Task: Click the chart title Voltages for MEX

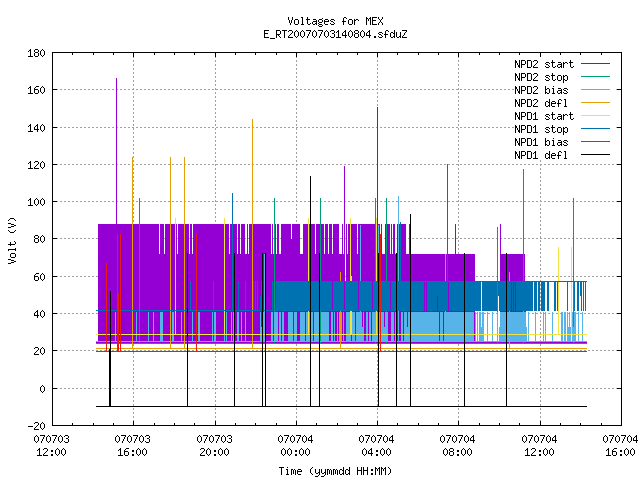Action: [336, 21]
